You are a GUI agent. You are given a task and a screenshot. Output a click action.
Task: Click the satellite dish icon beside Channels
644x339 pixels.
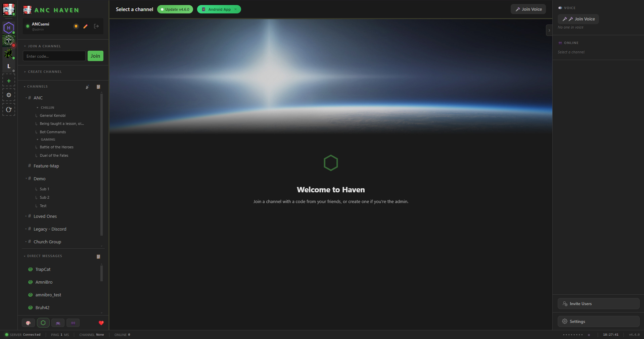(x=87, y=87)
